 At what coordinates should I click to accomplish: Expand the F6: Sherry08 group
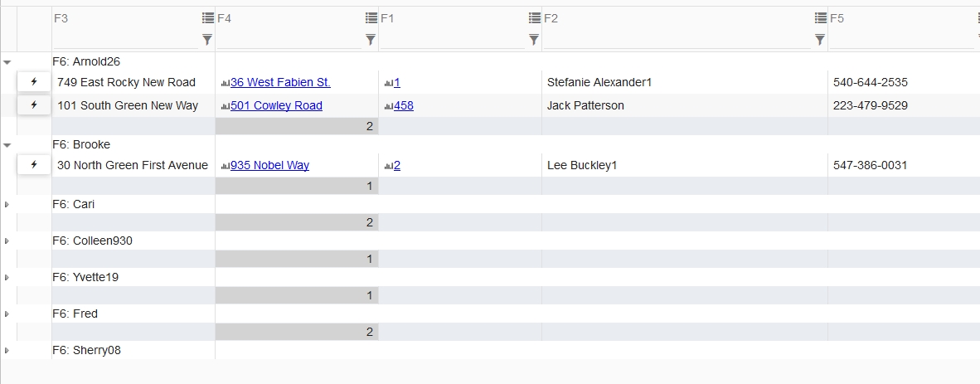[7, 351]
